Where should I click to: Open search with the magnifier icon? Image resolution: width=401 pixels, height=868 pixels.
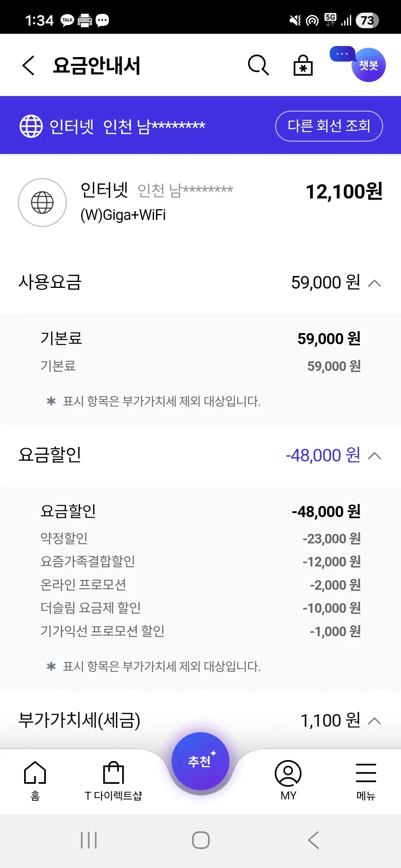[x=258, y=65]
